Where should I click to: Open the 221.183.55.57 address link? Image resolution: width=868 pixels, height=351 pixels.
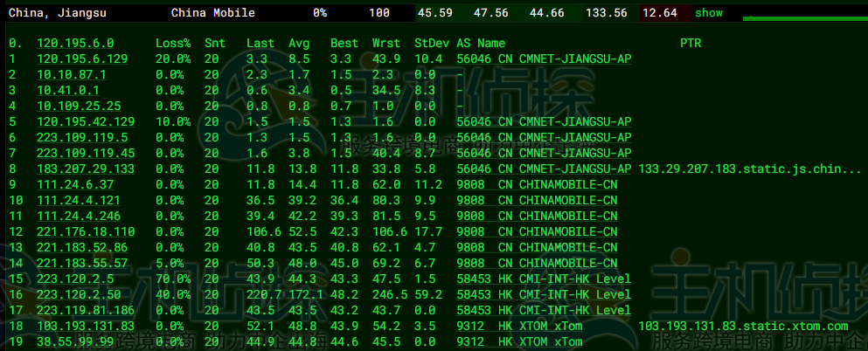pos(82,263)
